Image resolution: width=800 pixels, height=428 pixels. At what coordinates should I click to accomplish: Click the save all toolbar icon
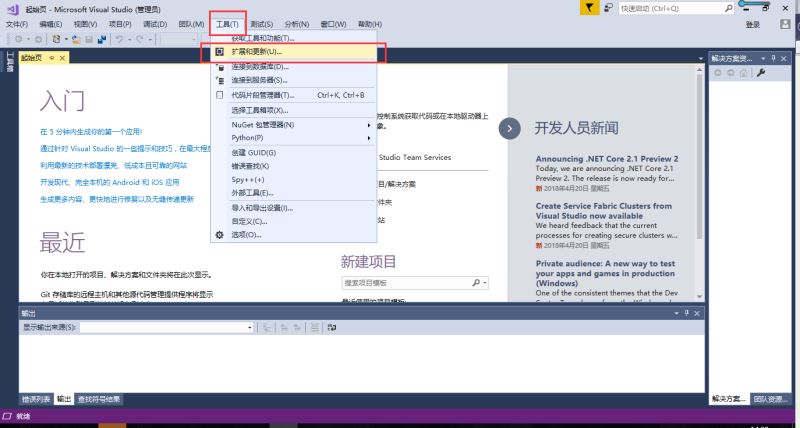[102, 39]
